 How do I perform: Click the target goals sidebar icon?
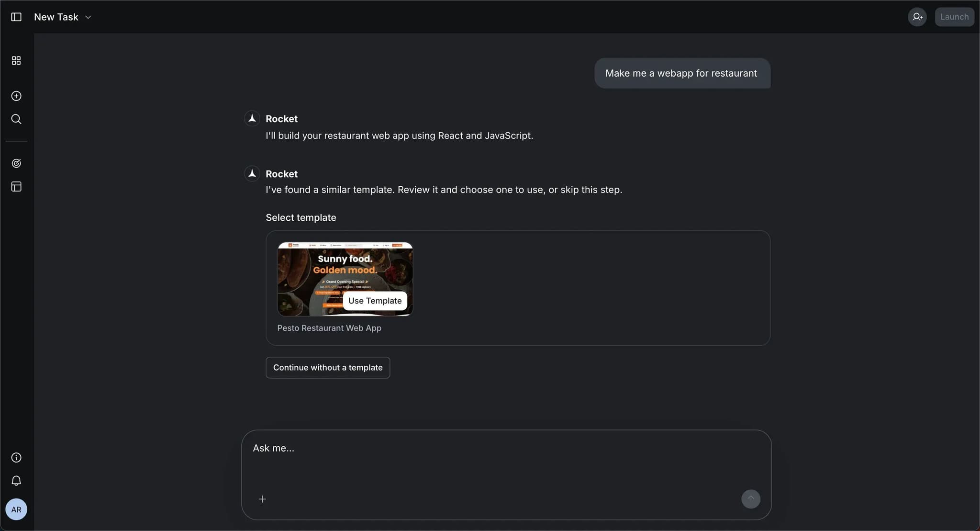(16, 163)
